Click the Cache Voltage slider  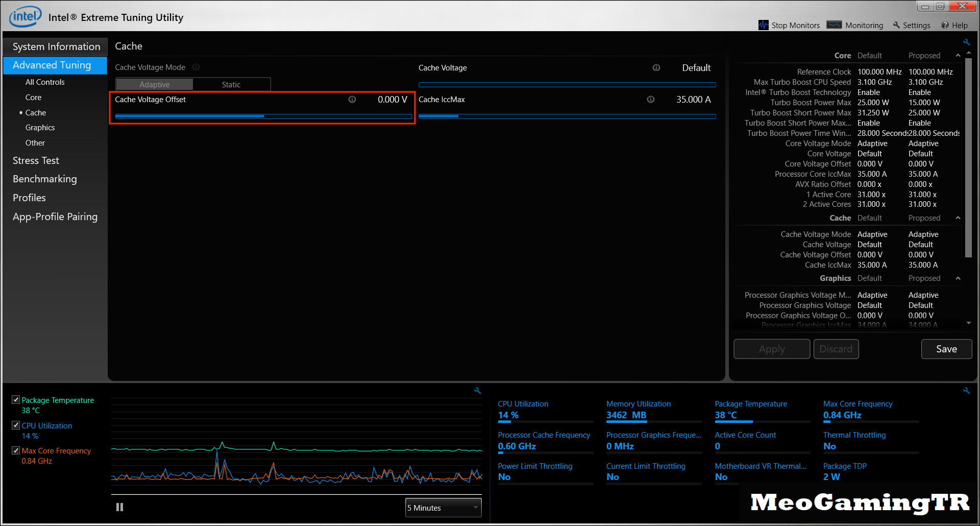(567, 85)
